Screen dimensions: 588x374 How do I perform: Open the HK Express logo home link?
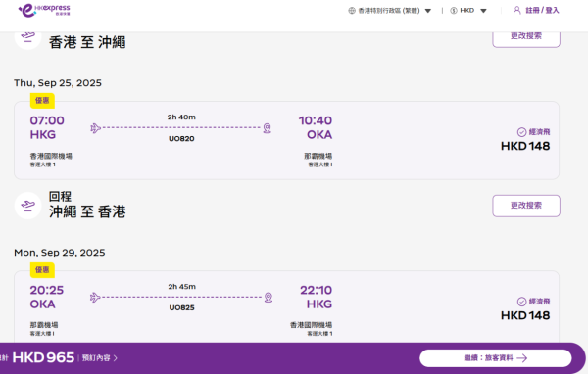click(44, 11)
